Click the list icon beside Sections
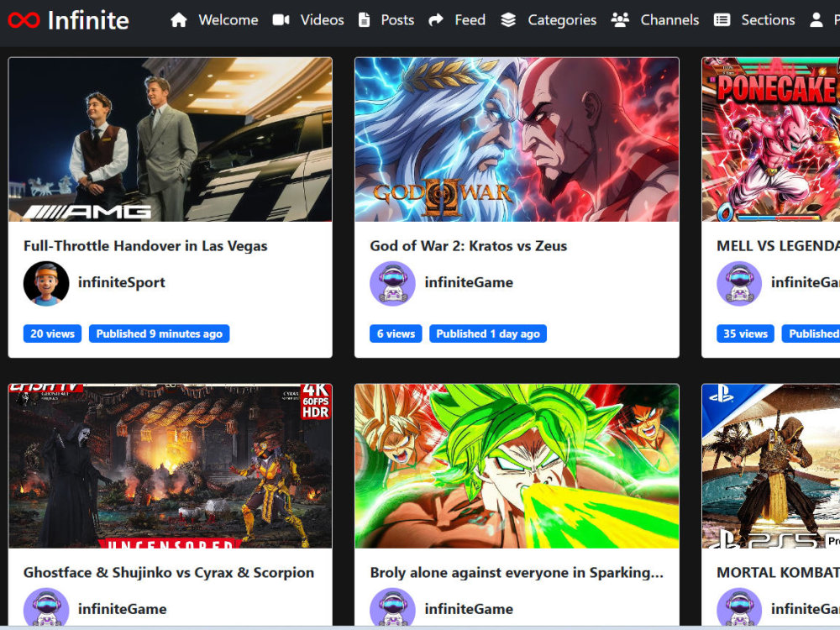840x630 pixels. tap(722, 20)
